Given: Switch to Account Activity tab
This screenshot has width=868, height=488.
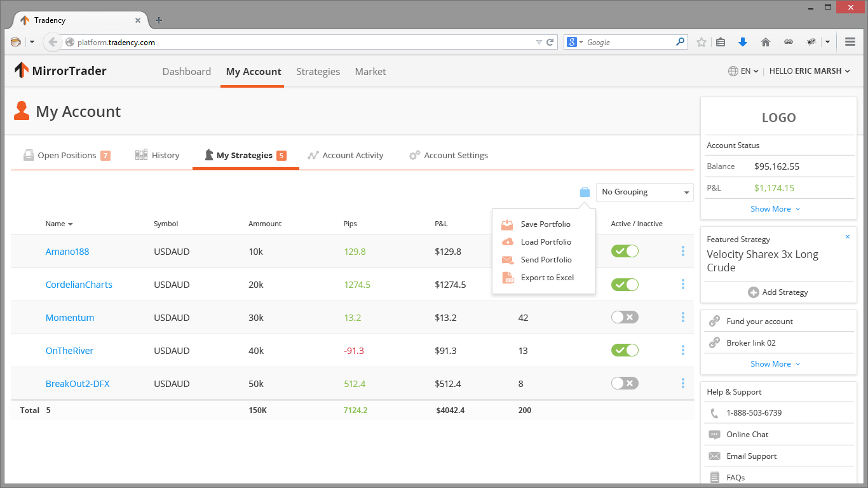Looking at the screenshot, I should 346,155.
